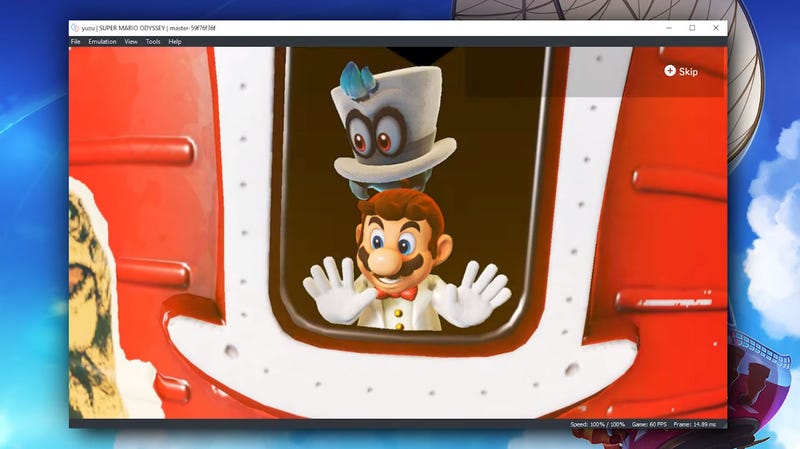Click the plus icon beside Skip
Image resolution: width=800 pixels, height=449 pixels.
pyautogui.click(x=670, y=71)
